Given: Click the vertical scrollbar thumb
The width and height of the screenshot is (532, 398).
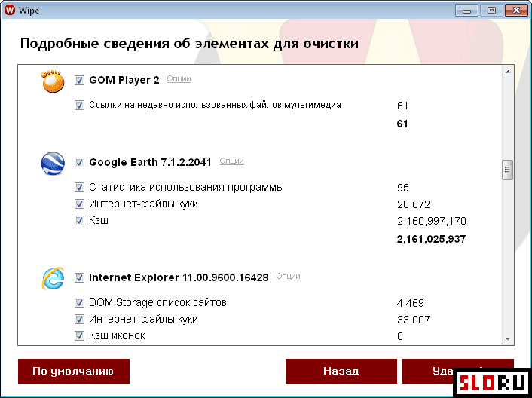Looking at the screenshot, I should (x=508, y=170).
